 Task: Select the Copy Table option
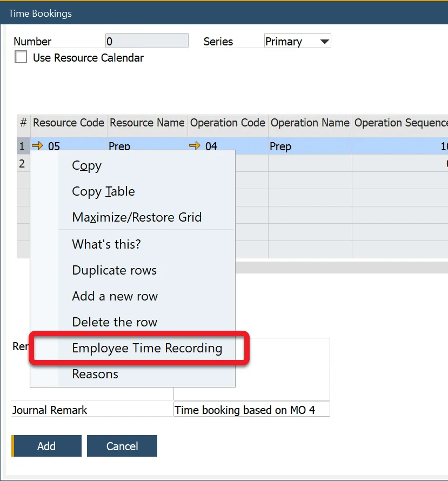(103, 191)
